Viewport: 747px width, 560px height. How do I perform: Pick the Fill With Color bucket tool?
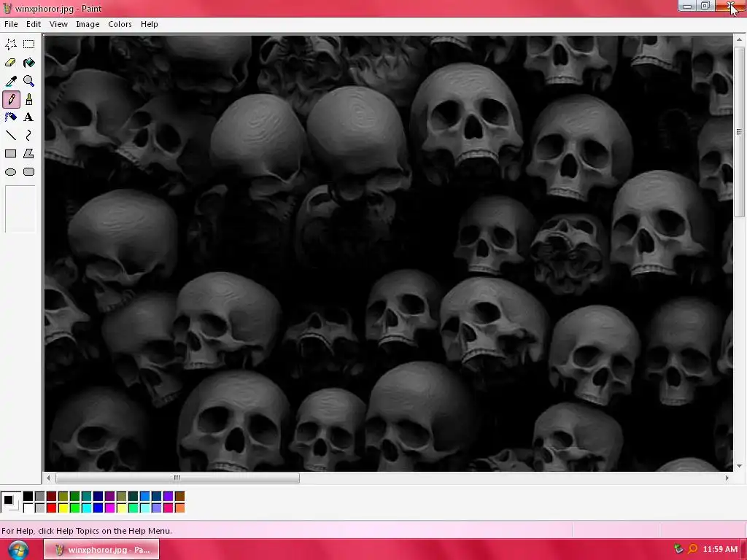(x=28, y=63)
